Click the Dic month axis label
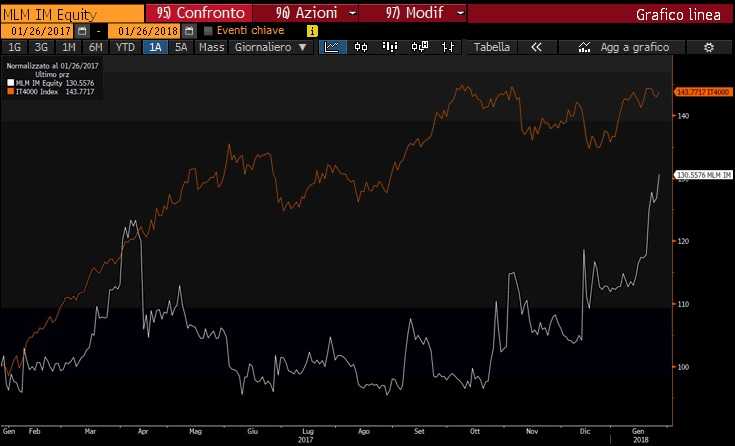Image resolution: width=735 pixels, height=446 pixels. [585, 431]
